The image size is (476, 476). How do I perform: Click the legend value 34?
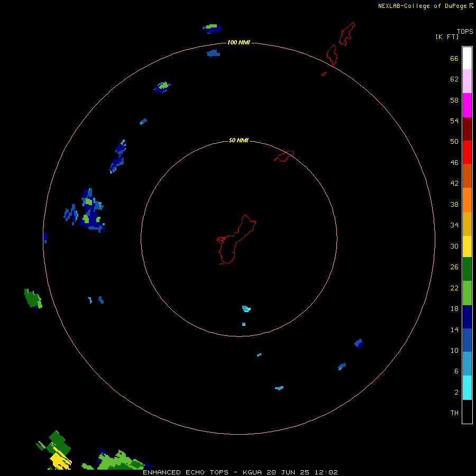pyautogui.click(x=454, y=225)
